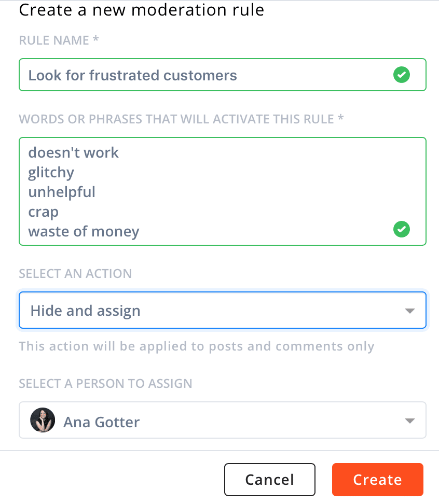Click the 'waste of money' phrase
The image size is (439, 504).
[84, 231]
